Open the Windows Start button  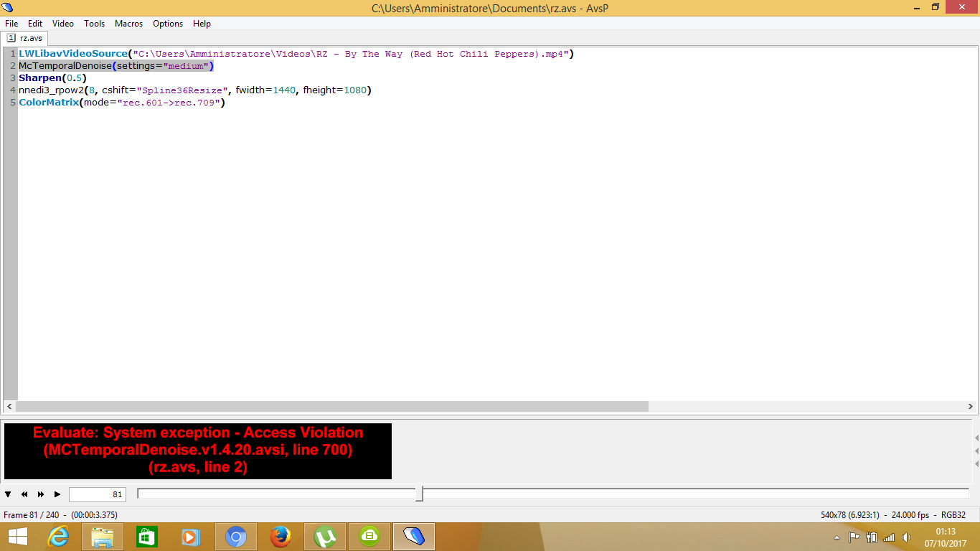[18, 537]
